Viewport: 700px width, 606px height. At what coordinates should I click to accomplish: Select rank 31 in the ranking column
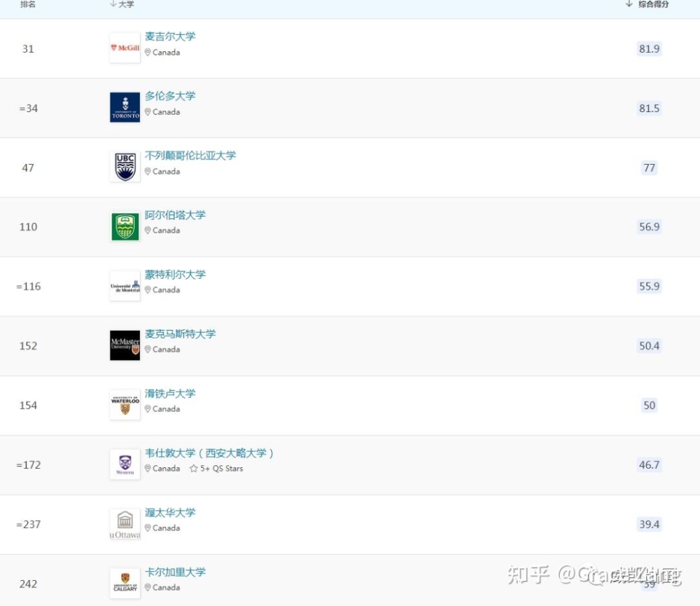pyautogui.click(x=28, y=49)
